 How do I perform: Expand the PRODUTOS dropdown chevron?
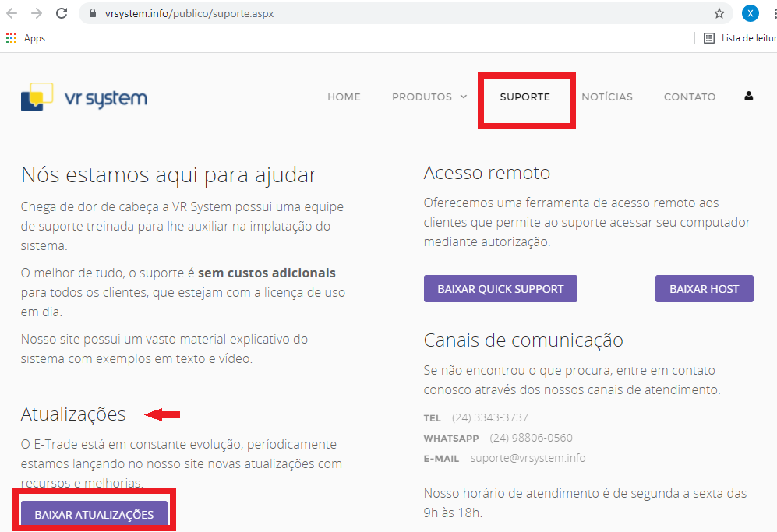pos(464,97)
